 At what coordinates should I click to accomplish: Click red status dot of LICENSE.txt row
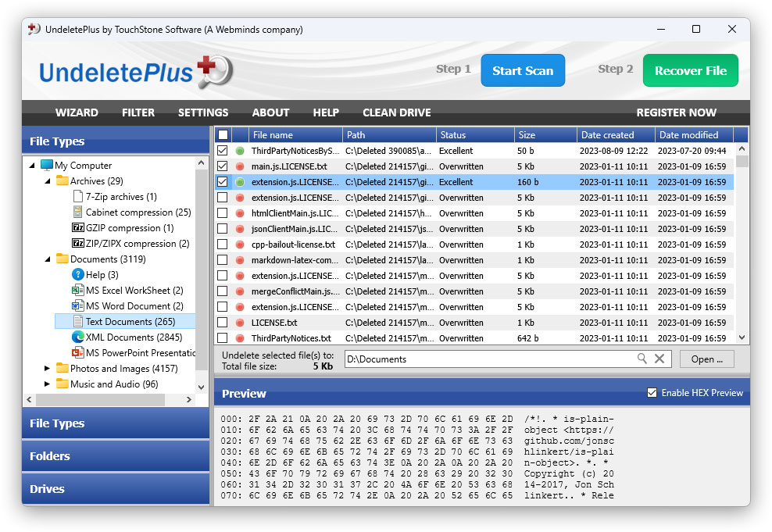[x=240, y=323]
